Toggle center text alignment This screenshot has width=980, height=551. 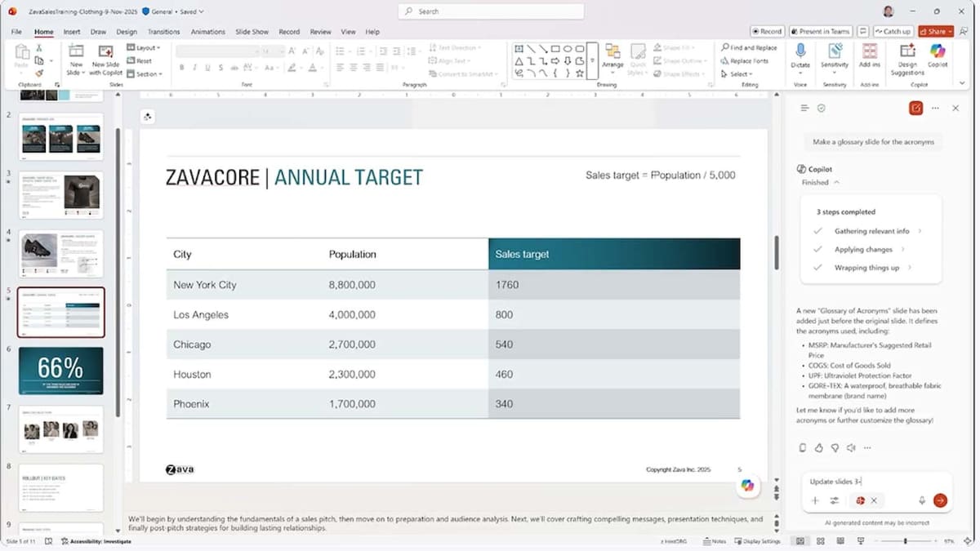(x=354, y=68)
